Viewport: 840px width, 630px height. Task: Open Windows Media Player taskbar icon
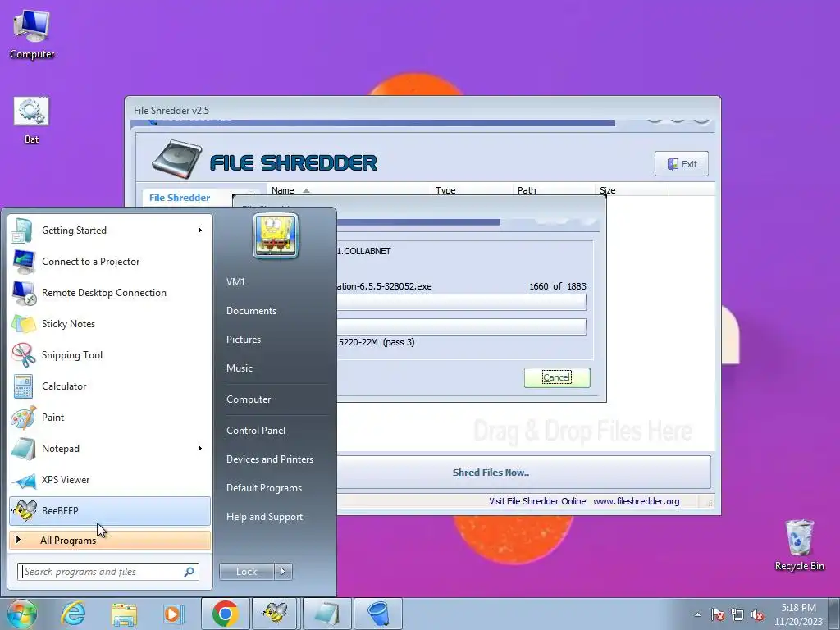coord(173,614)
